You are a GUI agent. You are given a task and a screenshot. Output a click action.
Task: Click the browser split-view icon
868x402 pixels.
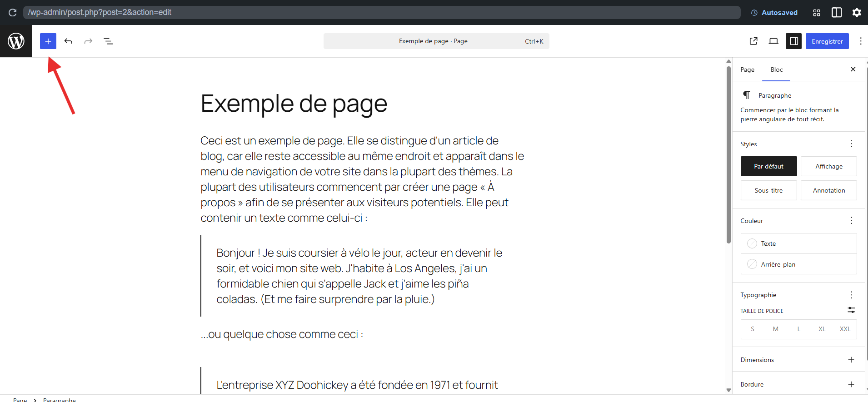837,13
